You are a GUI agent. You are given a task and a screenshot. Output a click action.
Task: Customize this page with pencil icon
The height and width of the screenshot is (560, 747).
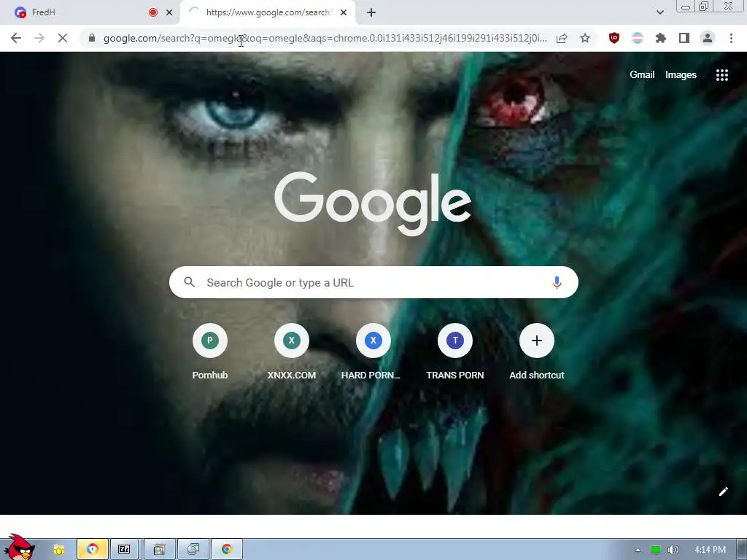pyautogui.click(x=723, y=491)
